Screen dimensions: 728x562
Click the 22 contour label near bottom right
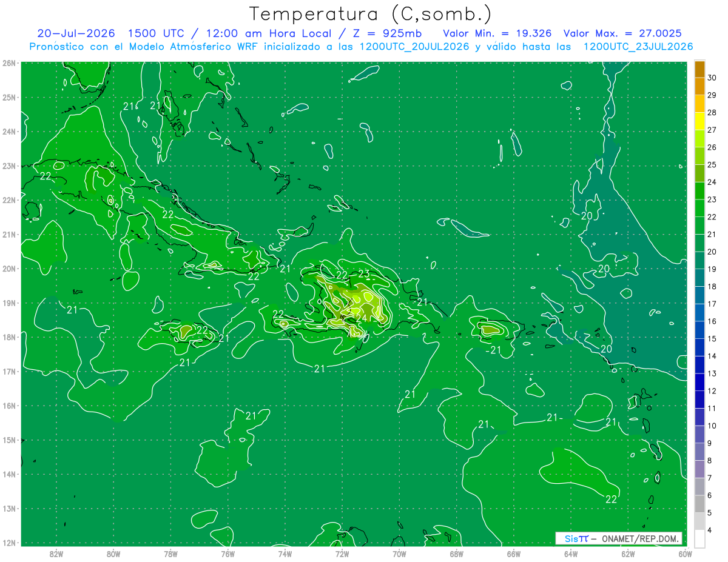point(612,499)
